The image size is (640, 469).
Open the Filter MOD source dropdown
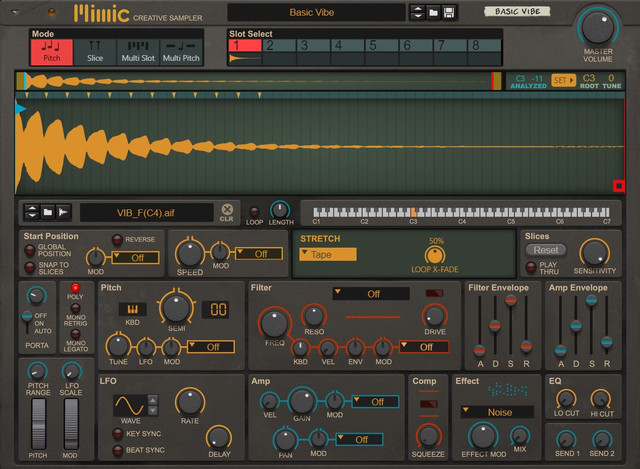click(x=424, y=347)
